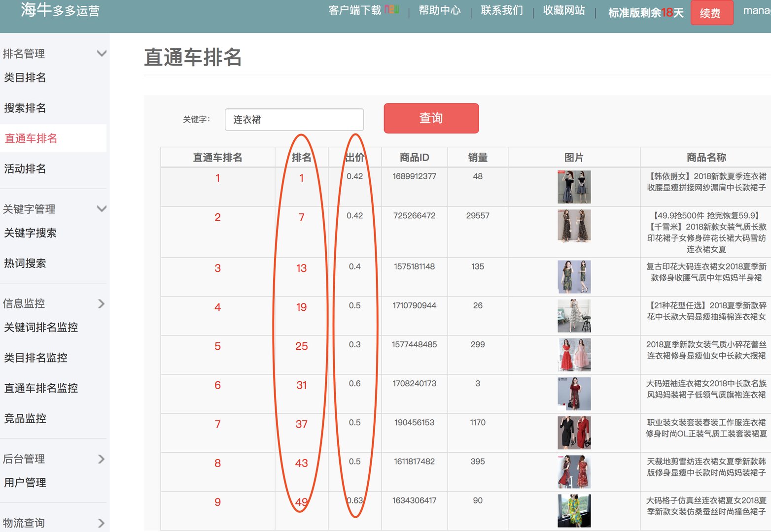
Task: Click the 海牛多多运营 logo
Action: 58,11
